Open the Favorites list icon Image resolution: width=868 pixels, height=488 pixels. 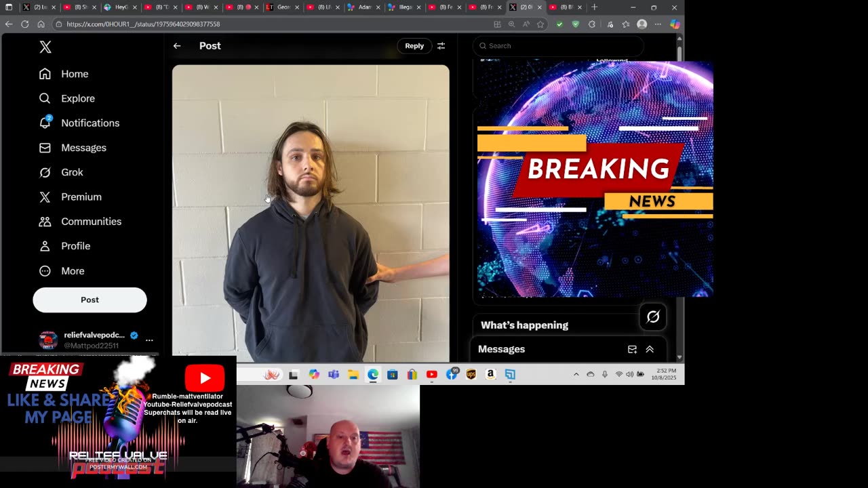(x=626, y=24)
